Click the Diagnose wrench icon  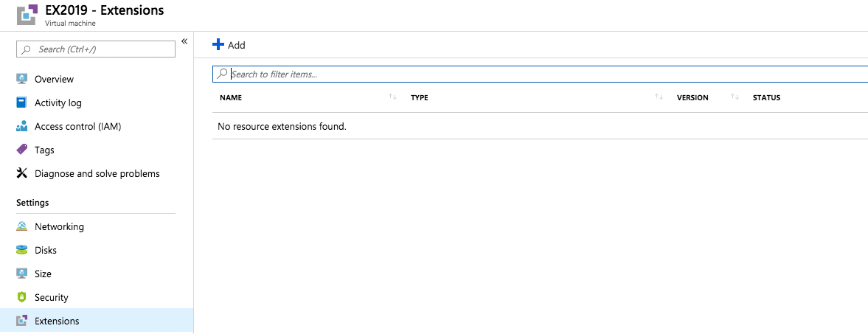point(21,173)
